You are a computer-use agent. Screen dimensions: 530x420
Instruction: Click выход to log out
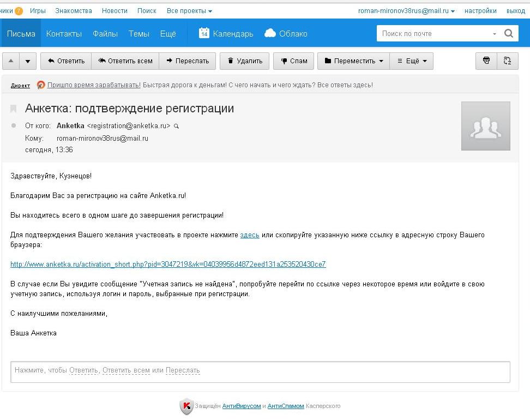pos(516,11)
